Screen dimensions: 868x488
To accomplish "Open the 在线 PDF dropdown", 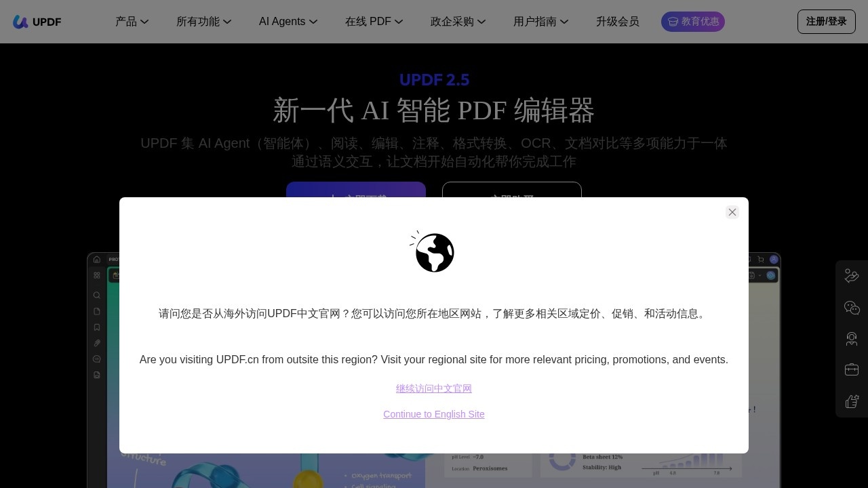I will tap(374, 22).
